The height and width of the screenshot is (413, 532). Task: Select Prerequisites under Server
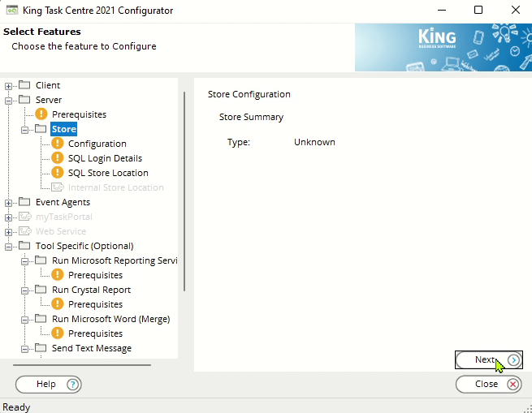click(x=79, y=114)
